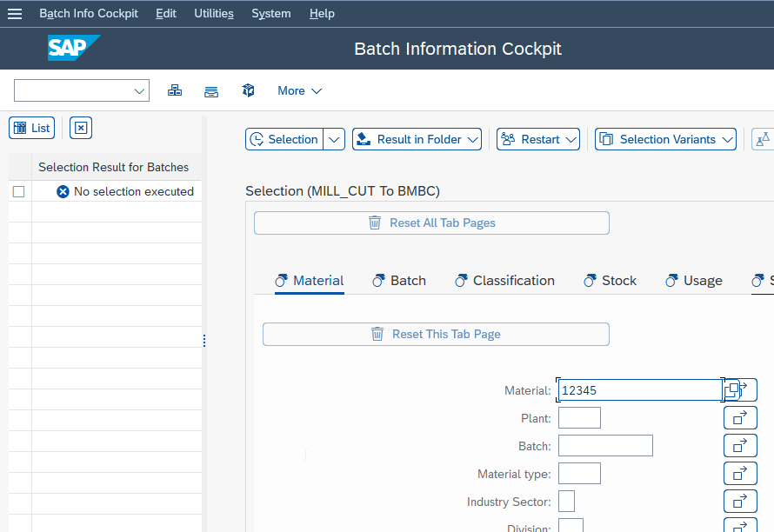Click the SAP logo
Viewport: 774px width, 532px height.
[74, 48]
